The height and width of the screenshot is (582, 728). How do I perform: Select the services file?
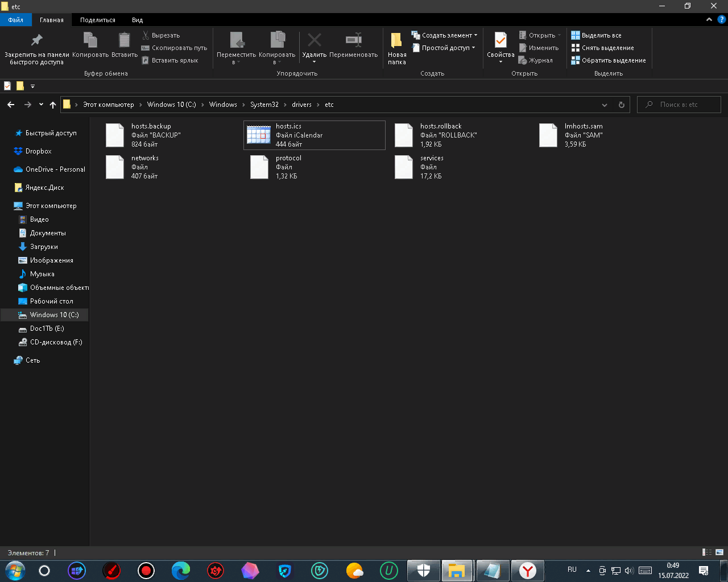point(458,167)
